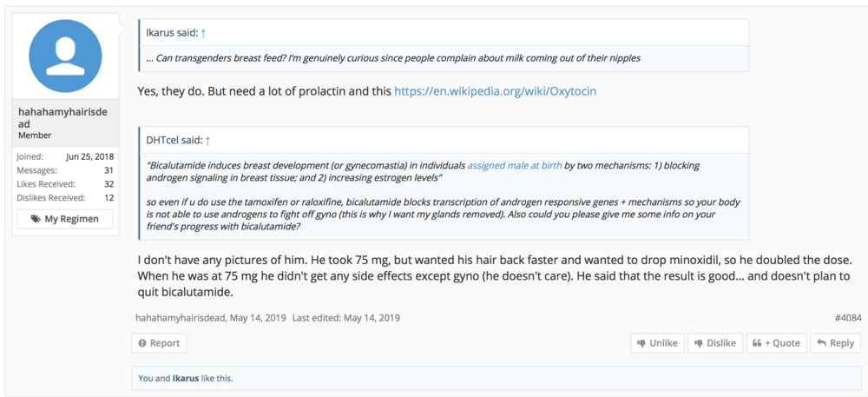Open the Oxytocin Wikipedia link
The image size is (868, 397).
coord(495,90)
